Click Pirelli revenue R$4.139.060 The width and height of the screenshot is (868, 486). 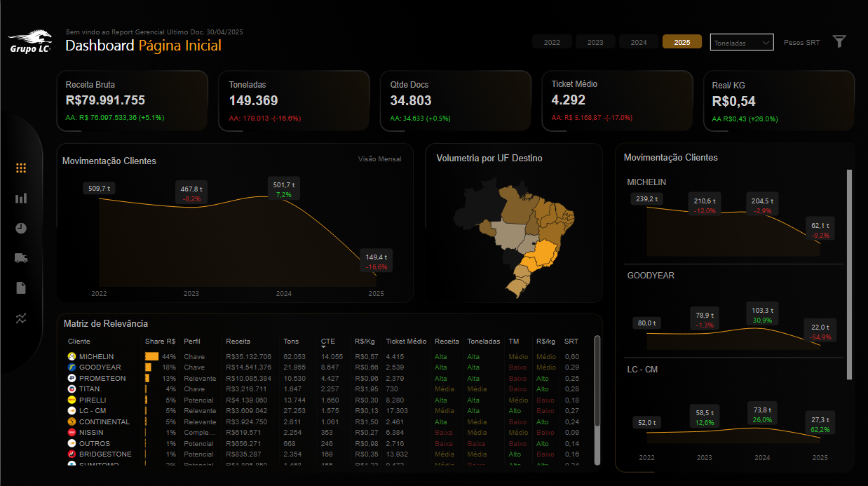coord(246,400)
